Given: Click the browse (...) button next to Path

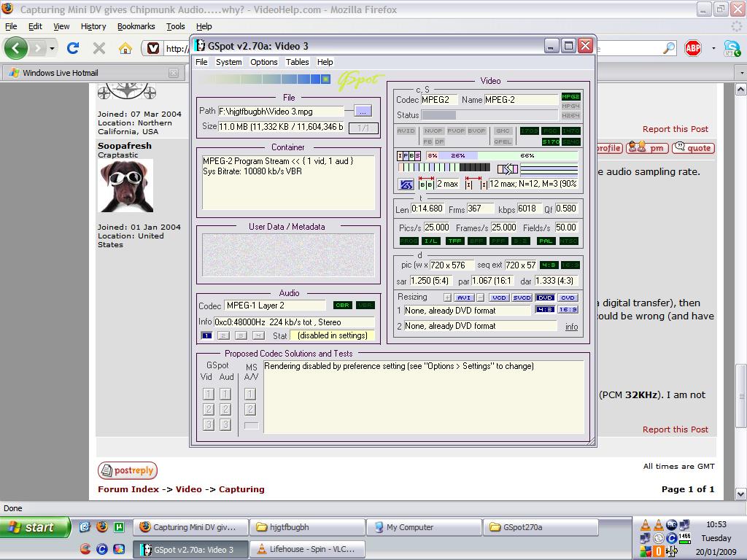Looking at the screenshot, I should (x=363, y=112).
